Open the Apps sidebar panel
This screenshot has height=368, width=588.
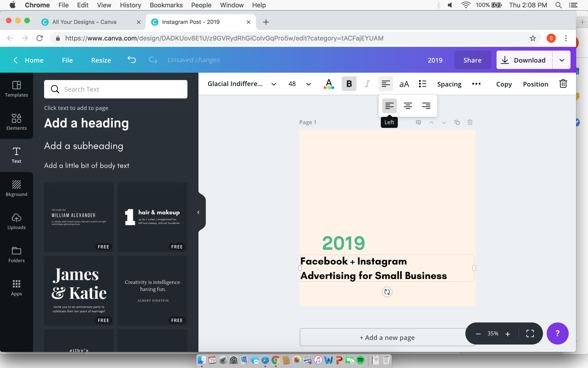pyautogui.click(x=16, y=287)
